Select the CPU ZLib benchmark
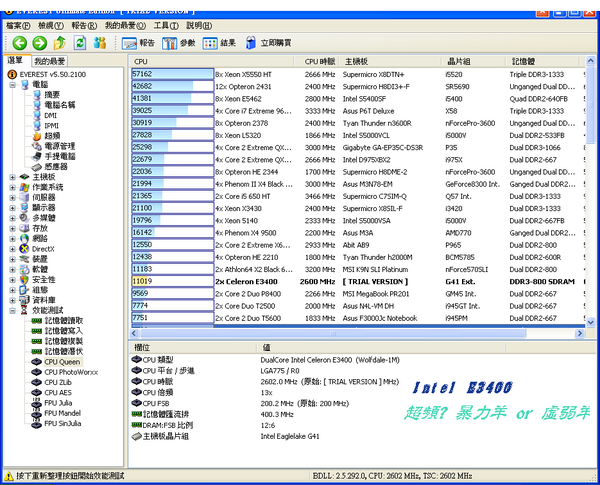 click(x=58, y=382)
